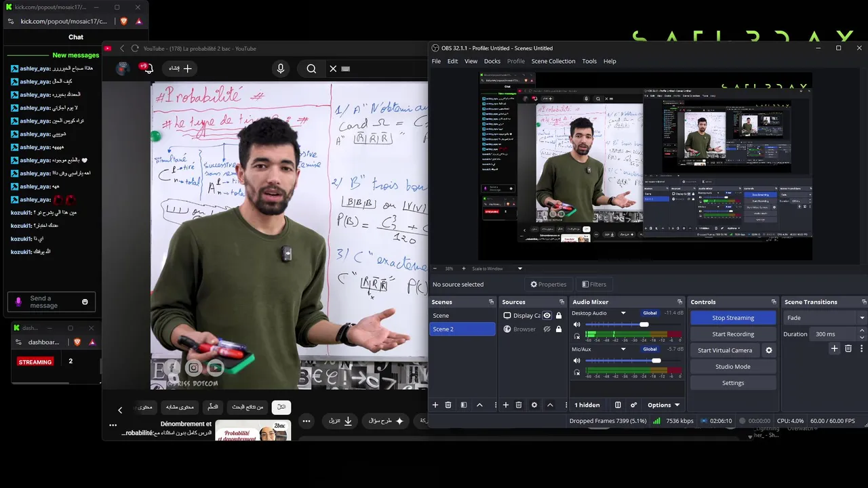Click Brave shield in Kick popout
Image resolution: width=868 pixels, height=488 pixels.
point(123,22)
